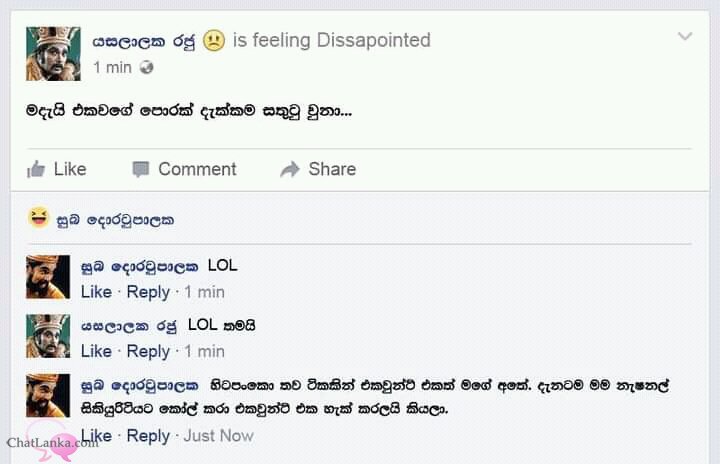Click the Share arrow icon

click(290, 170)
